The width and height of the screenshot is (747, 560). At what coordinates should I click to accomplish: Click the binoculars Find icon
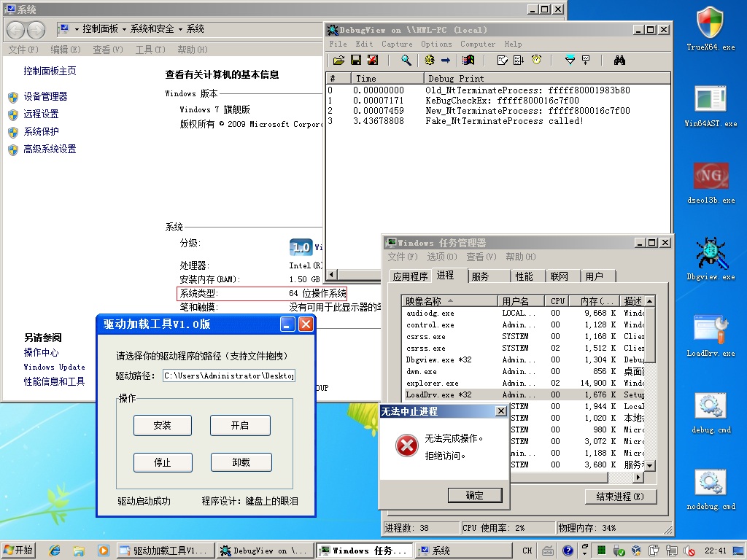click(619, 61)
